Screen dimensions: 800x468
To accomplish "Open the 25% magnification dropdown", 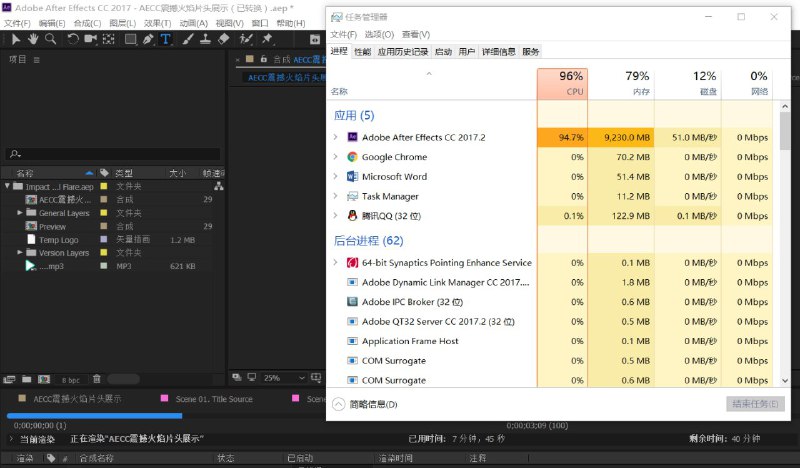I will coord(284,378).
